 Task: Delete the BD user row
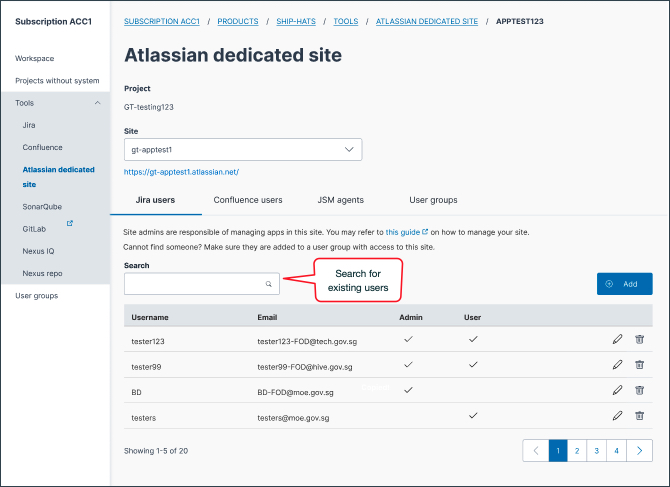pos(639,390)
